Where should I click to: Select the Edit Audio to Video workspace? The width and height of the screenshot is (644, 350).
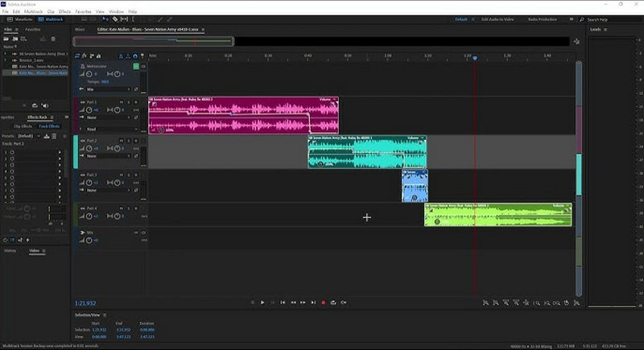click(x=497, y=19)
